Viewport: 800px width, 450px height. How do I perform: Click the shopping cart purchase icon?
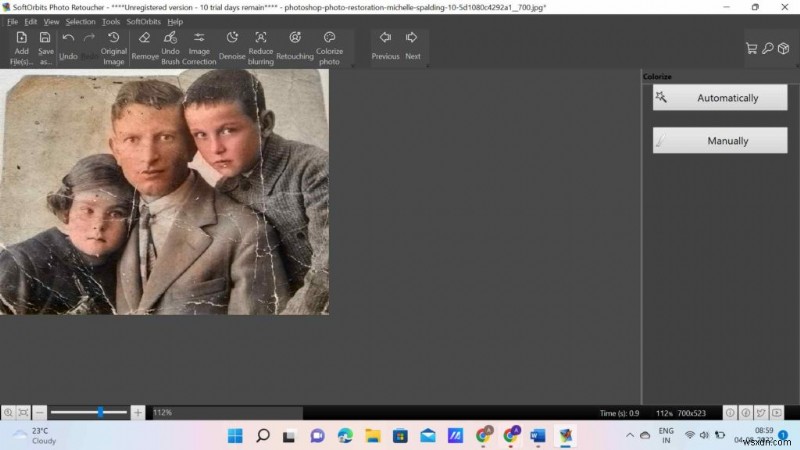(751, 48)
